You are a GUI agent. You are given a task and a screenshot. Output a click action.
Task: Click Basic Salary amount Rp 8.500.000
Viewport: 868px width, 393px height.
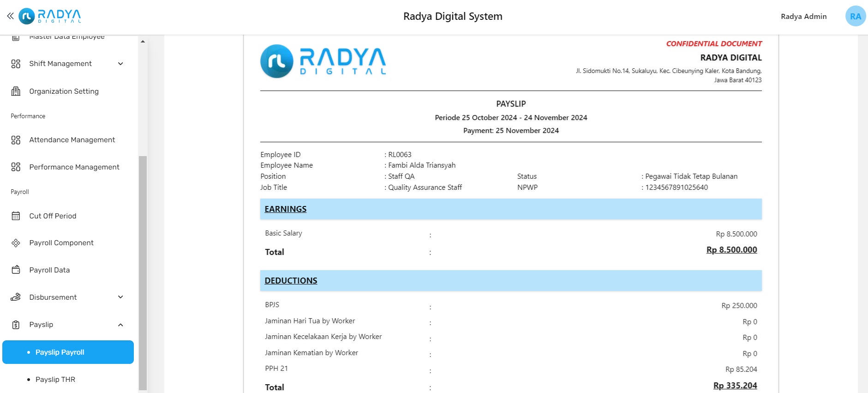coord(736,234)
